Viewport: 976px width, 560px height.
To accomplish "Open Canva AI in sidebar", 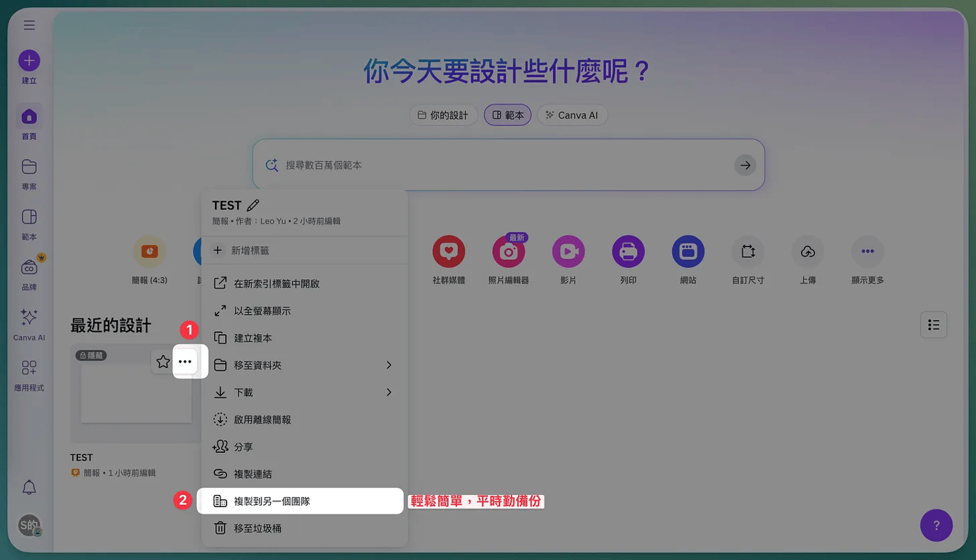I will [29, 324].
